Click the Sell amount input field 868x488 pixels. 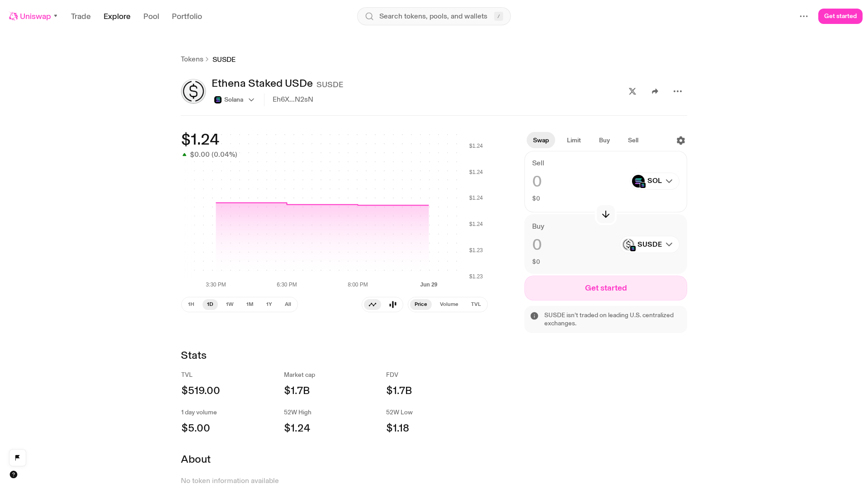click(x=579, y=182)
